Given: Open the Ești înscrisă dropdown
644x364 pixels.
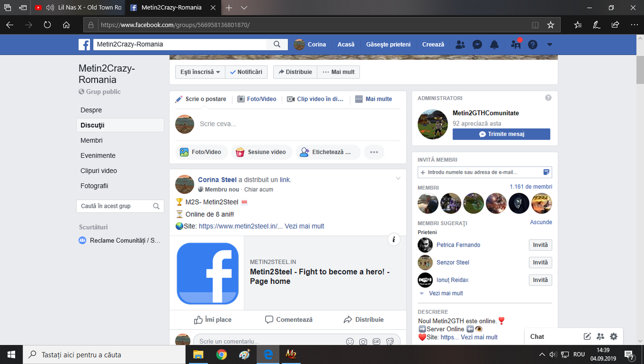Looking at the screenshot, I should tap(200, 72).
